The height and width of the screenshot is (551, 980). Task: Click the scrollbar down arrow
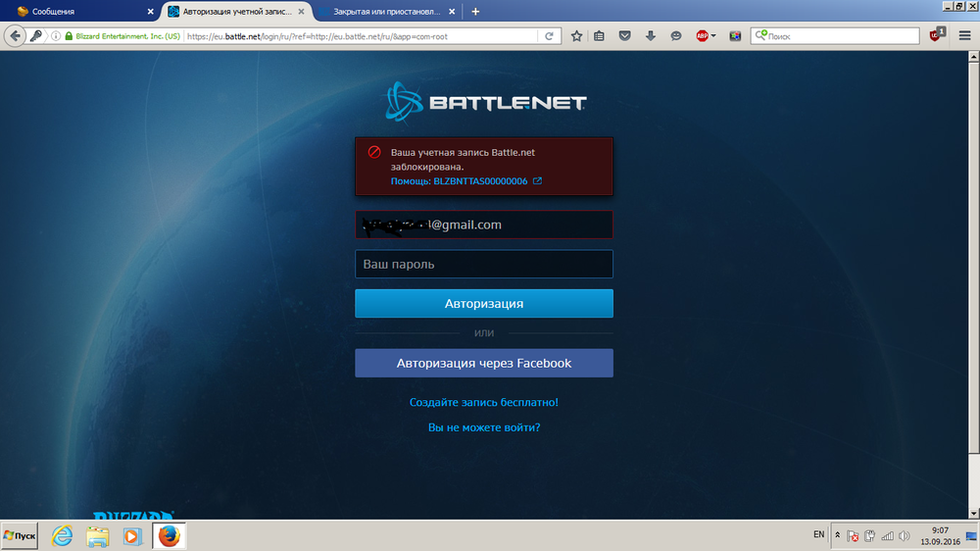974,514
